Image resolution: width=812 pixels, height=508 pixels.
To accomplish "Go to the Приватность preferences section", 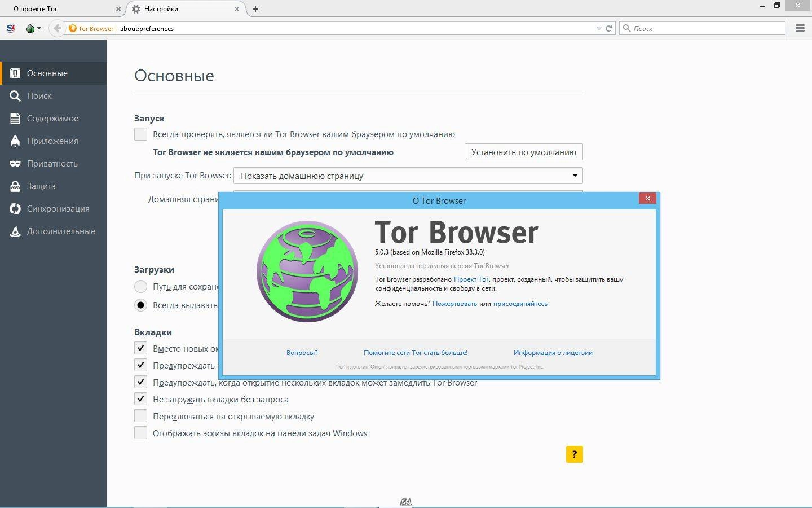I will click(x=54, y=164).
